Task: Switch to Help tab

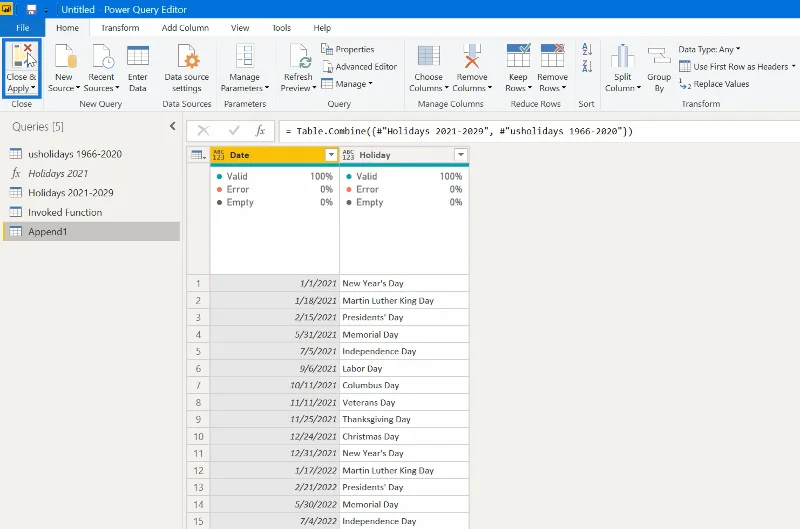Action: (x=322, y=28)
